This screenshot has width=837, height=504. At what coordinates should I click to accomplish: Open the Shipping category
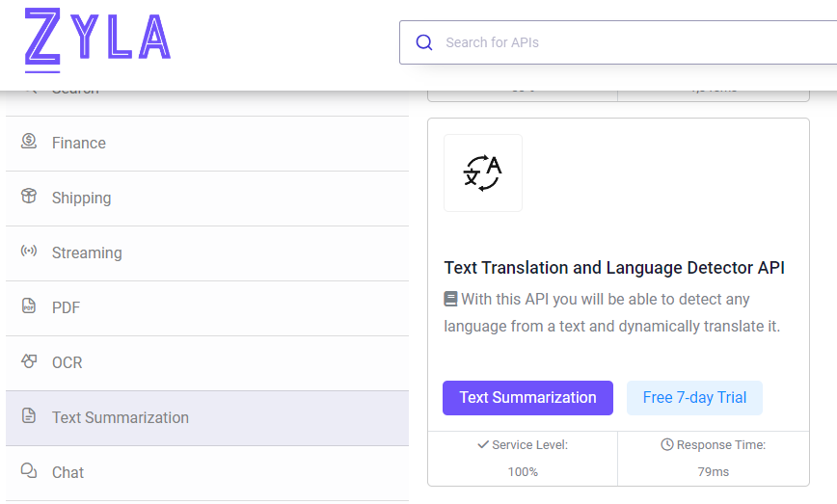click(x=207, y=199)
